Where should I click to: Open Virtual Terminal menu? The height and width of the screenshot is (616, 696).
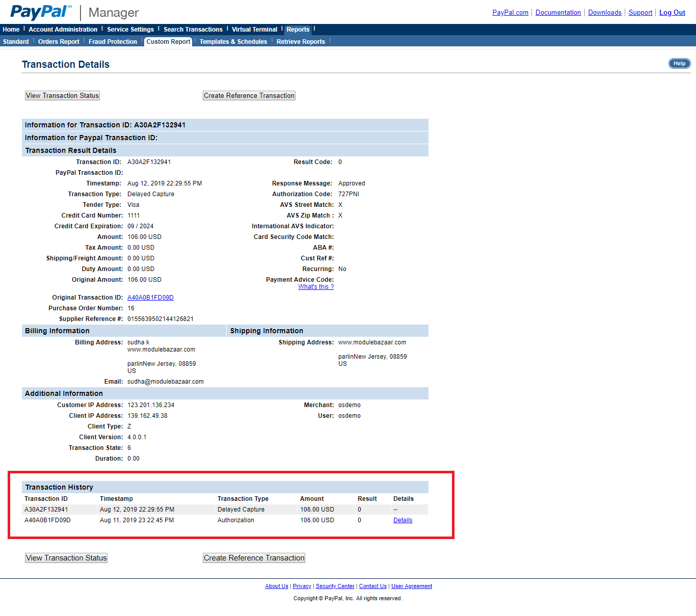(x=255, y=30)
